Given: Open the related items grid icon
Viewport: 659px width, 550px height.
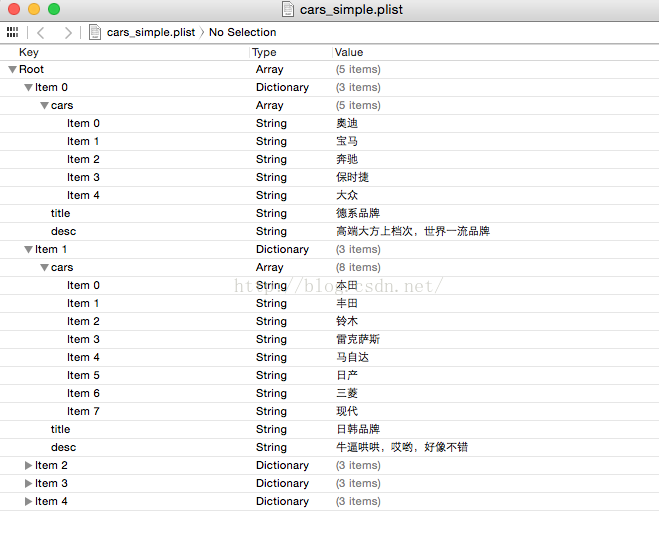Looking at the screenshot, I should click(13, 32).
